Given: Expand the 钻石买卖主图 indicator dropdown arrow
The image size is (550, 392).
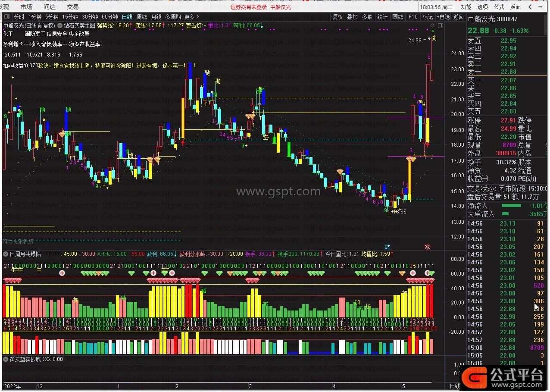Looking at the screenshot, I should (59, 25).
